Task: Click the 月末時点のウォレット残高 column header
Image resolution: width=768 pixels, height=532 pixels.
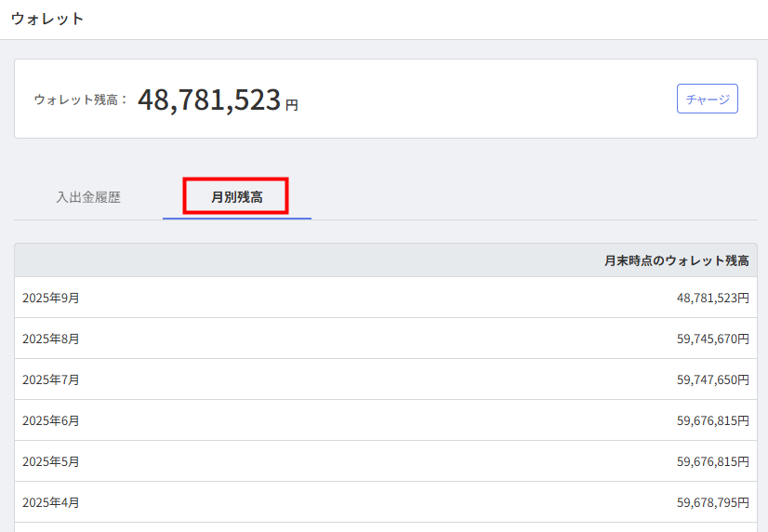Action: click(x=676, y=260)
